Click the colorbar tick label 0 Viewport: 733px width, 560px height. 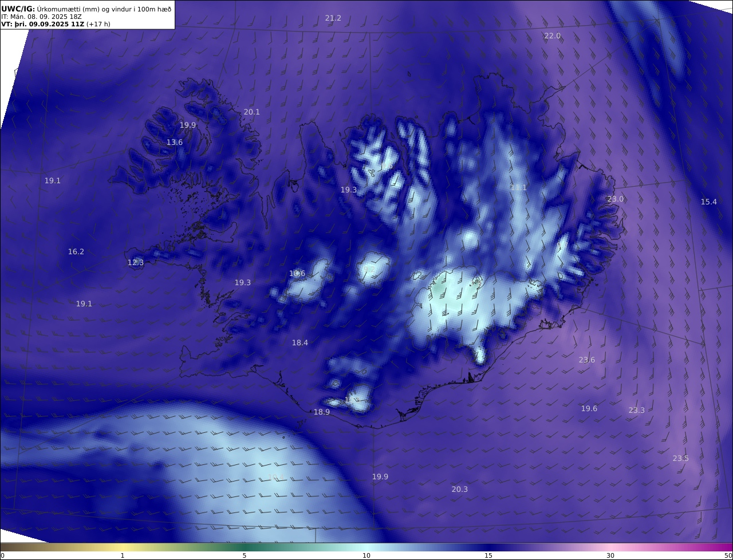pyautogui.click(x=2, y=555)
